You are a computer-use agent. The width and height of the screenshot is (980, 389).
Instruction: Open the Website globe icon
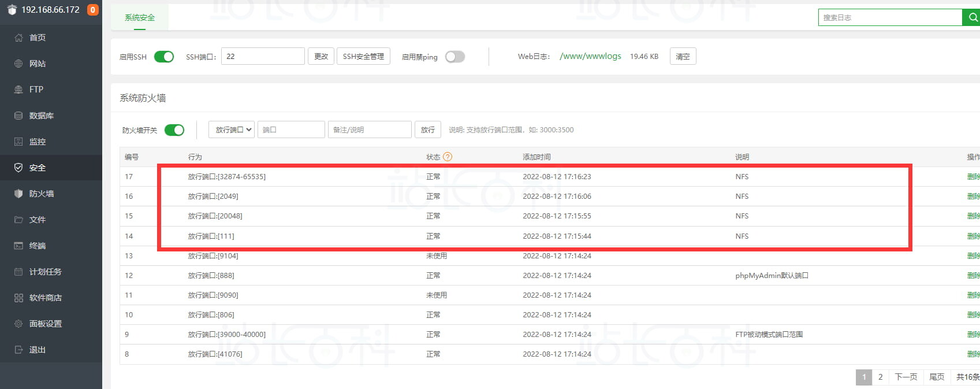coord(18,64)
